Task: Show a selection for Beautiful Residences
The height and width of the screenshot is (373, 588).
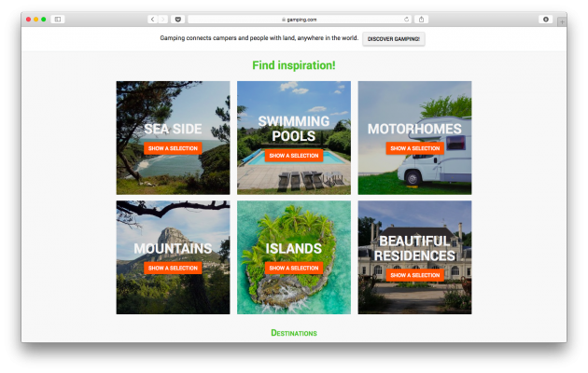Action: click(x=414, y=275)
